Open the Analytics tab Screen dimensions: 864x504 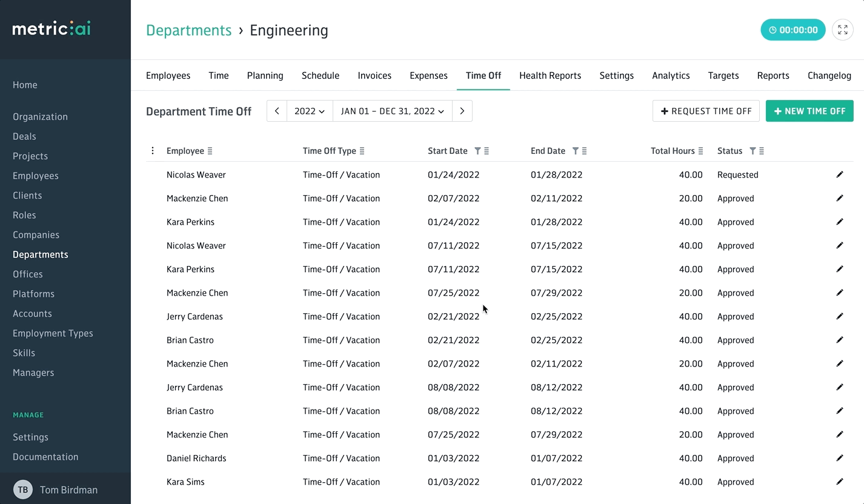click(x=671, y=76)
